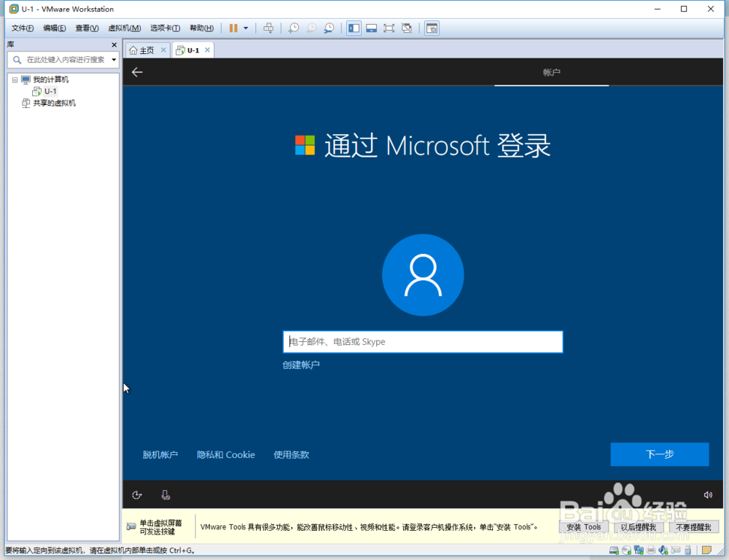Click printer device status icon
The image size is (729, 560).
tap(651, 551)
